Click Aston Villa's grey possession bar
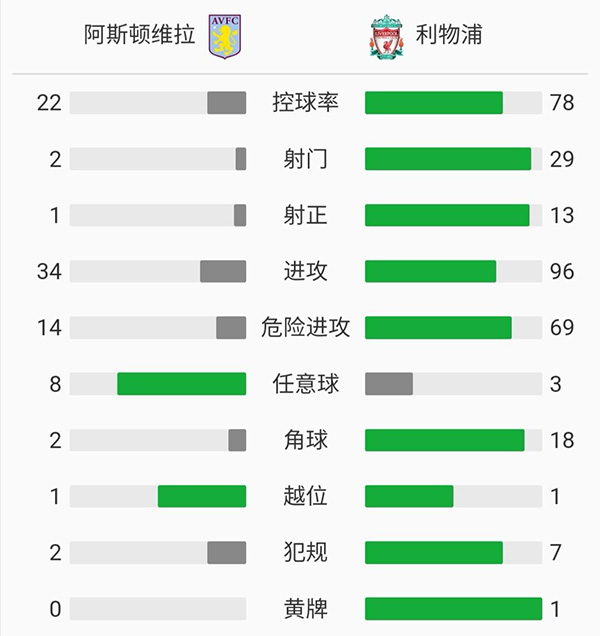The image size is (600, 636). coord(226,103)
